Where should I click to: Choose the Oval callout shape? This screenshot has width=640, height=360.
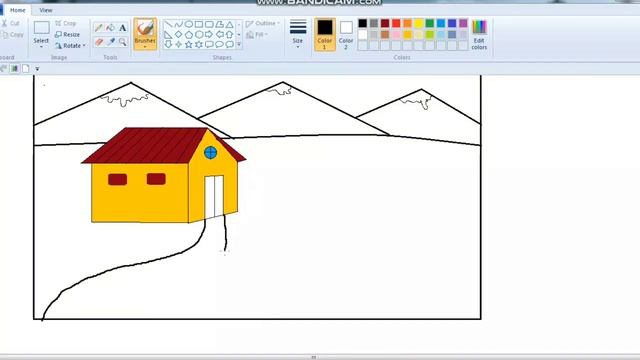pos(219,44)
